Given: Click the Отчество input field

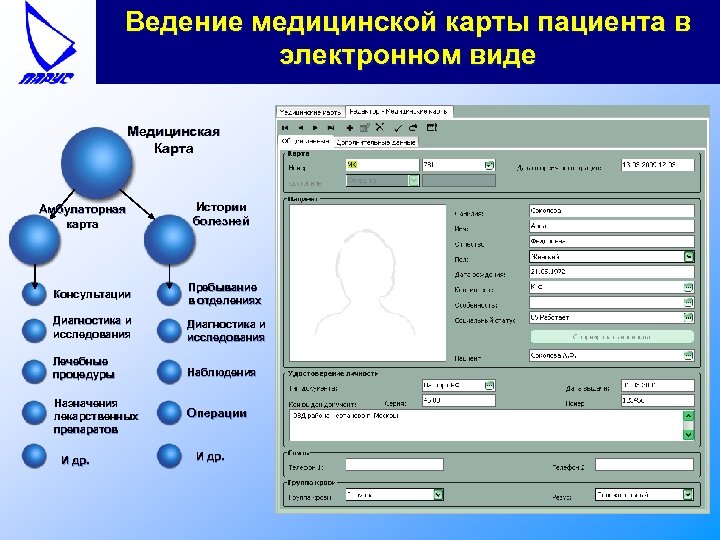Looking at the screenshot, I should [x=611, y=242].
